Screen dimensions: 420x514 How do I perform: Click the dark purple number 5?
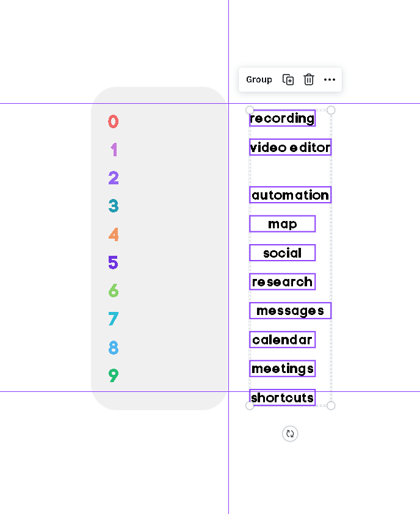click(113, 262)
